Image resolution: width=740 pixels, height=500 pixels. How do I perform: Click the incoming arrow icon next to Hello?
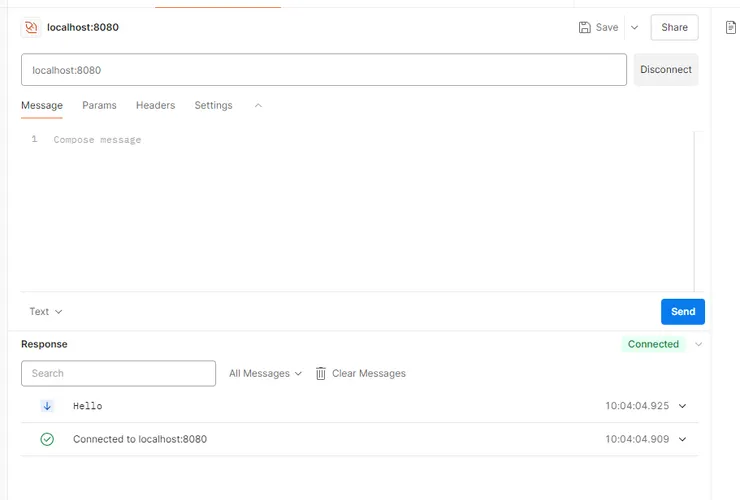click(47, 406)
